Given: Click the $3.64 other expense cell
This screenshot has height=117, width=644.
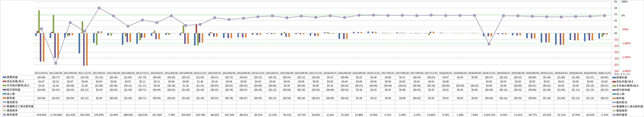Looking at the screenshot, I should tap(41, 86).
